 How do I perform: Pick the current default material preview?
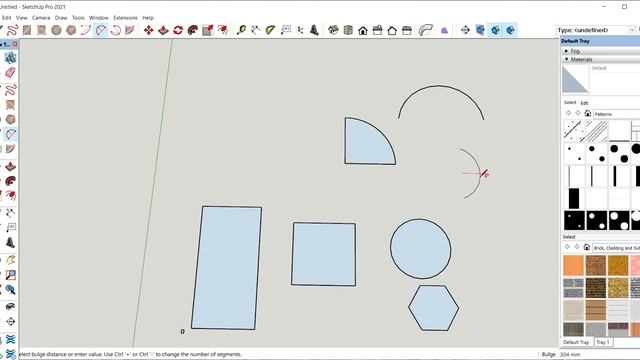(x=575, y=80)
